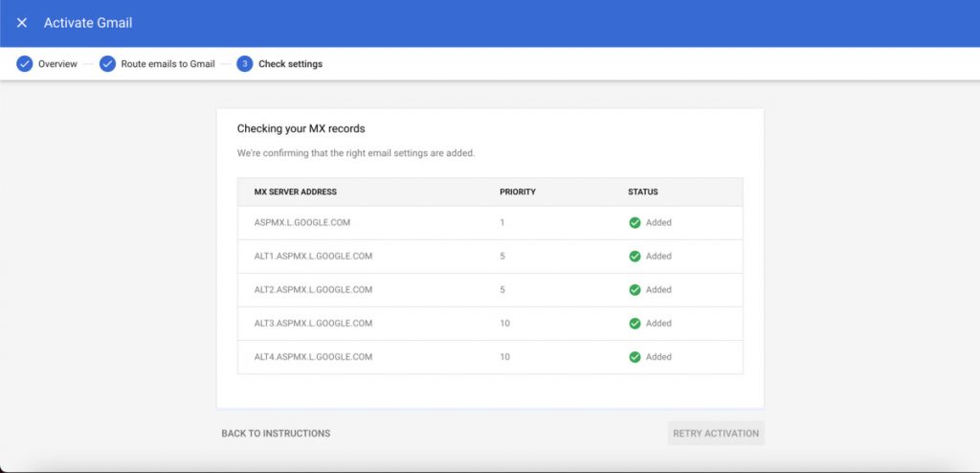
Task: Click green check icon for ASPMX.L.GOOGLE.COM
Action: tap(635, 223)
